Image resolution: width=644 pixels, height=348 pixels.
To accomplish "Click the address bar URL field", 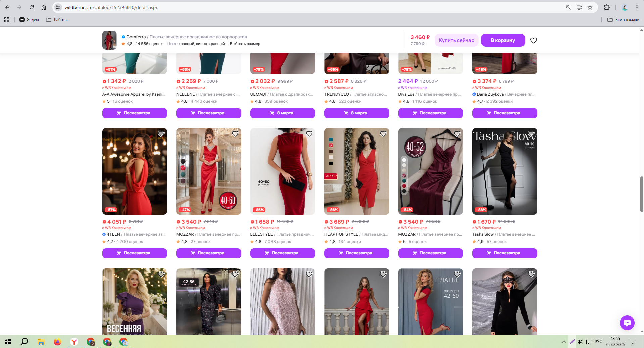I will point(312,7).
